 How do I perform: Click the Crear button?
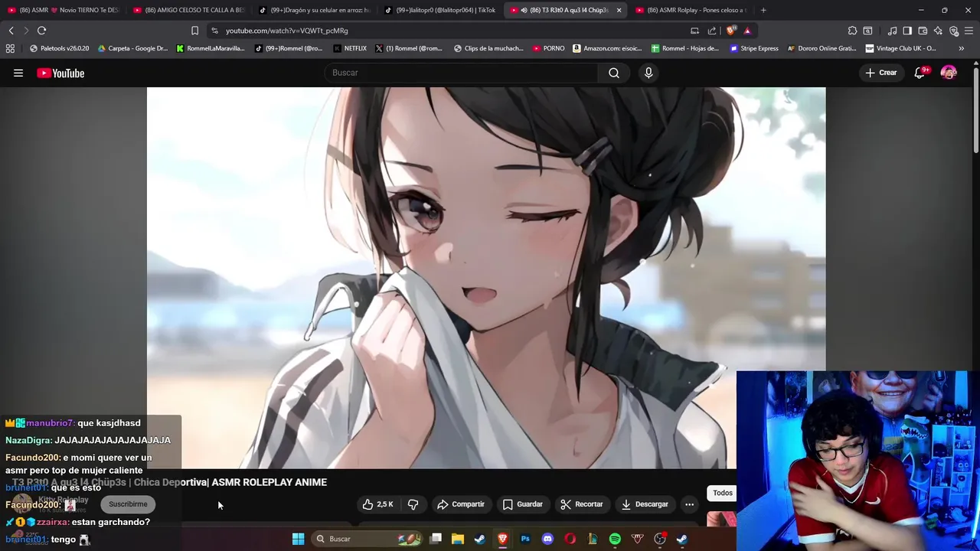(x=880, y=73)
